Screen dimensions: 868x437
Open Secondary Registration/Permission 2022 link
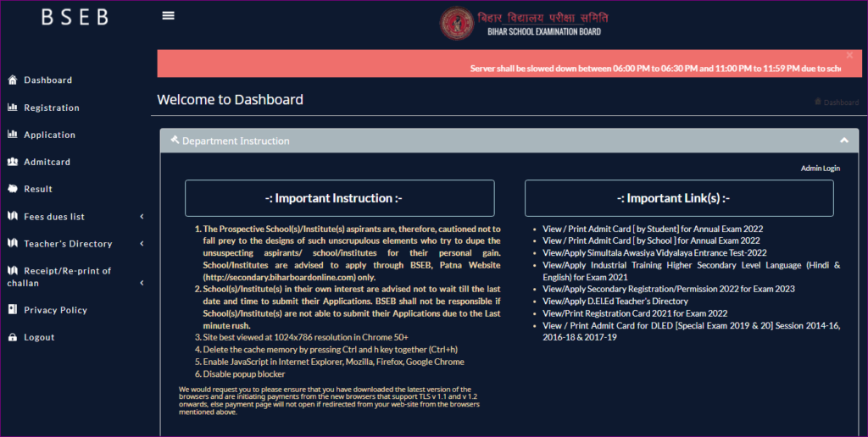coord(668,289)
